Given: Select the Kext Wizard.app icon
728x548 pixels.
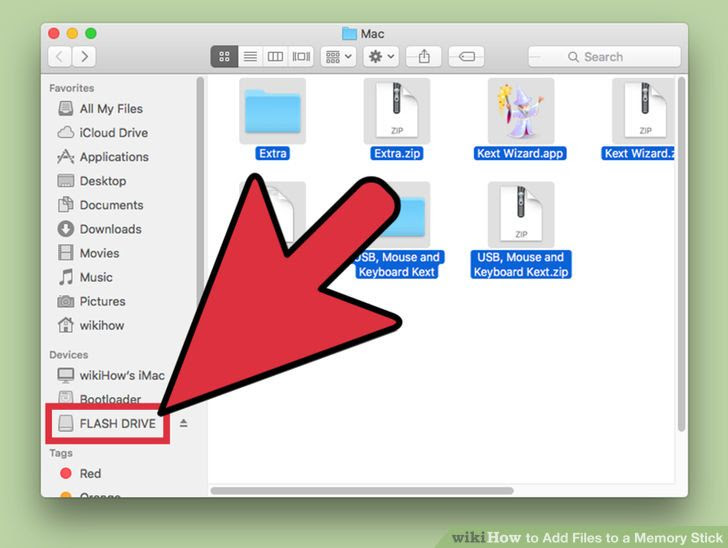Looking at the screenshot, I should click(x=521, y=111).
